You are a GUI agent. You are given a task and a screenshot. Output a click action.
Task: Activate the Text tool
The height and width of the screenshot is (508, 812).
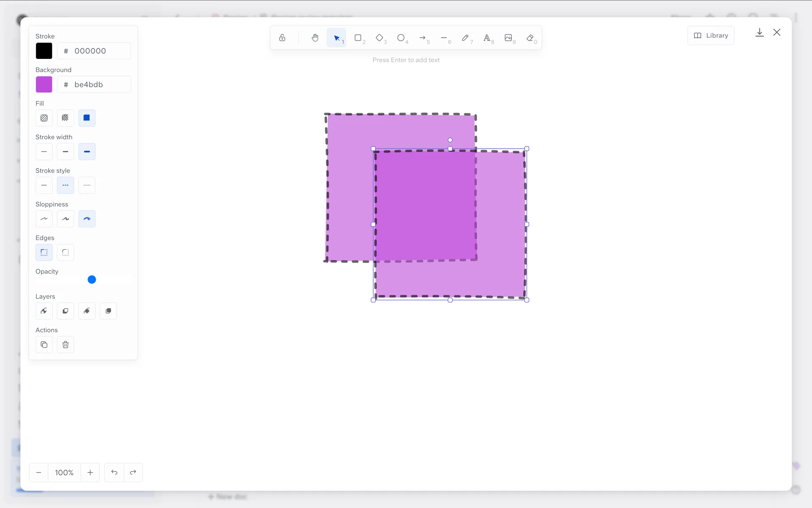pyautogui.click(x=487, y=38)
